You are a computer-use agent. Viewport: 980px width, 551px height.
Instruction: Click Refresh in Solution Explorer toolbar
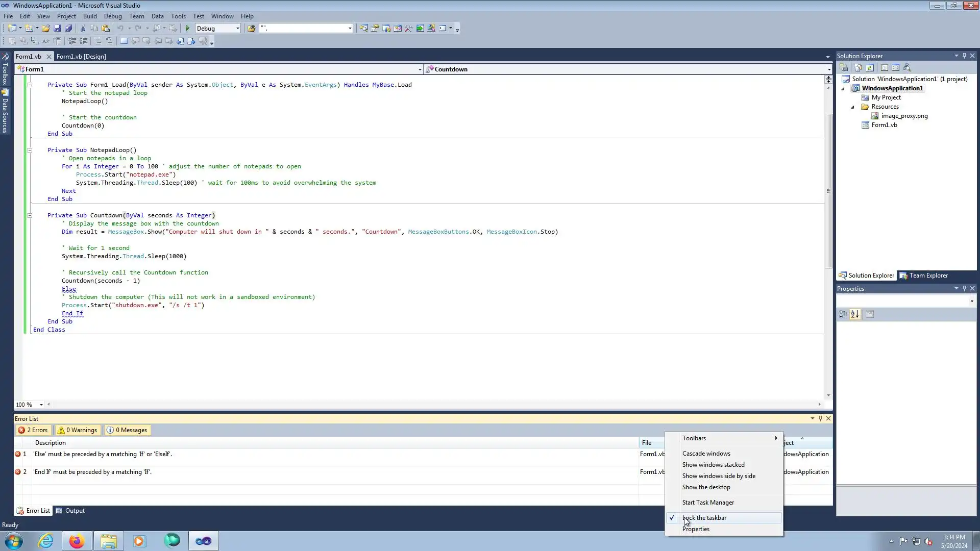point(870,68)
